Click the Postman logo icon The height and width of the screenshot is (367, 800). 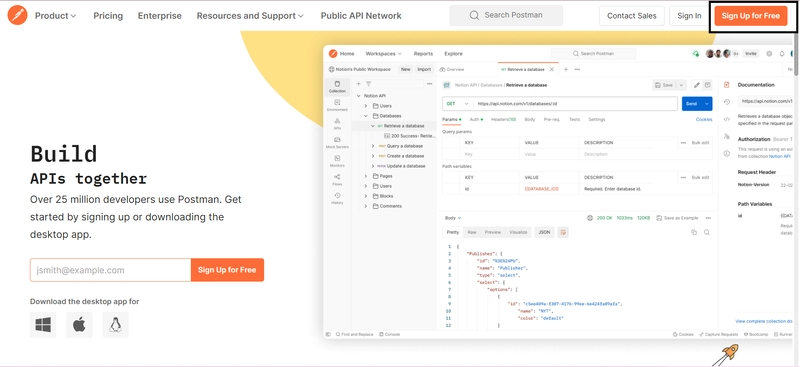coord(17,15)
